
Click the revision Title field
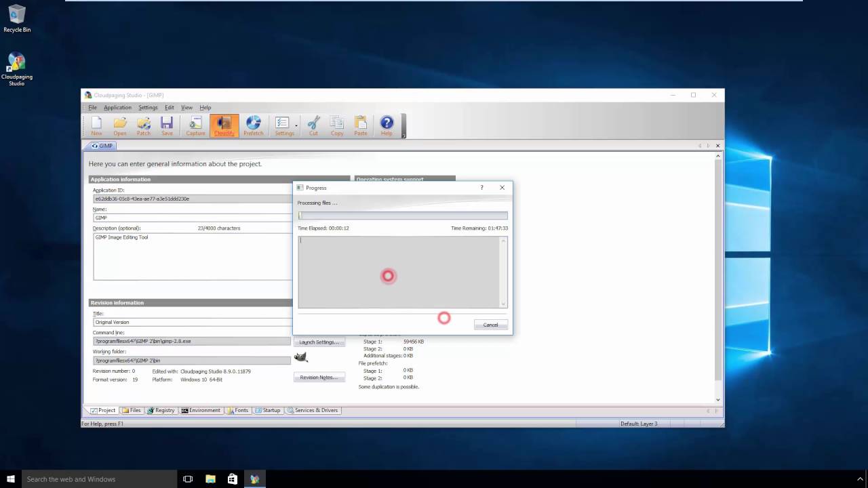click(x=192, y=322)
